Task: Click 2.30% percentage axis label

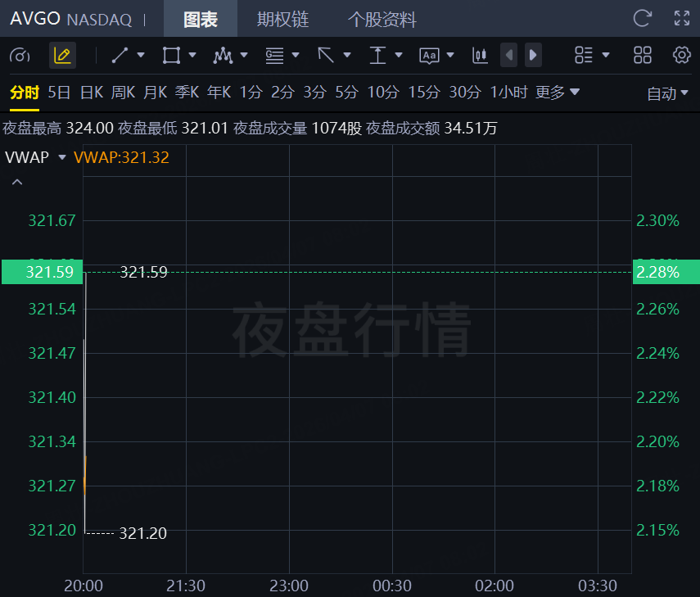Action: (x=657, y=220)
